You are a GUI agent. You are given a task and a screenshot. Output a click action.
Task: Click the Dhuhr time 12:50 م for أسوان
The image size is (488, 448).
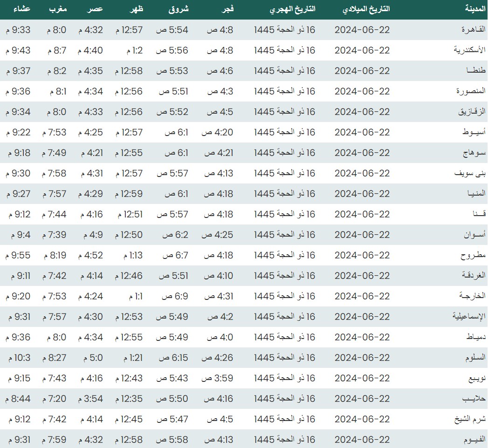[129, 235]
